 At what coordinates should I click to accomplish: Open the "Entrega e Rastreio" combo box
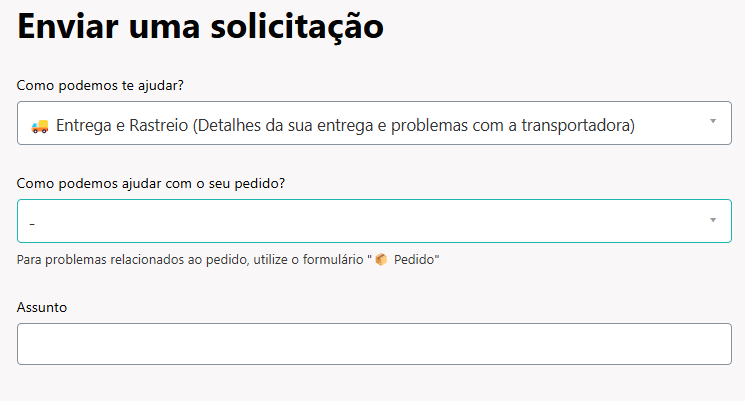(x=374, y=123)
